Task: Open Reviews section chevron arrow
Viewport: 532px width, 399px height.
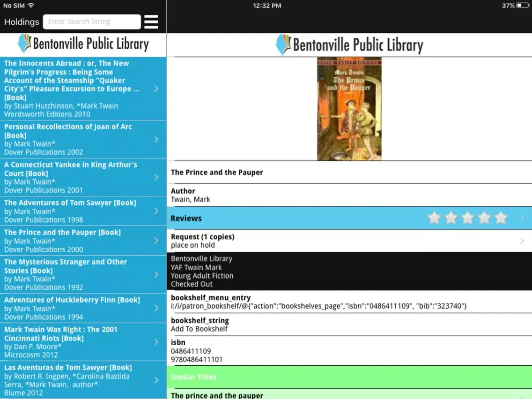Action: 522,218
